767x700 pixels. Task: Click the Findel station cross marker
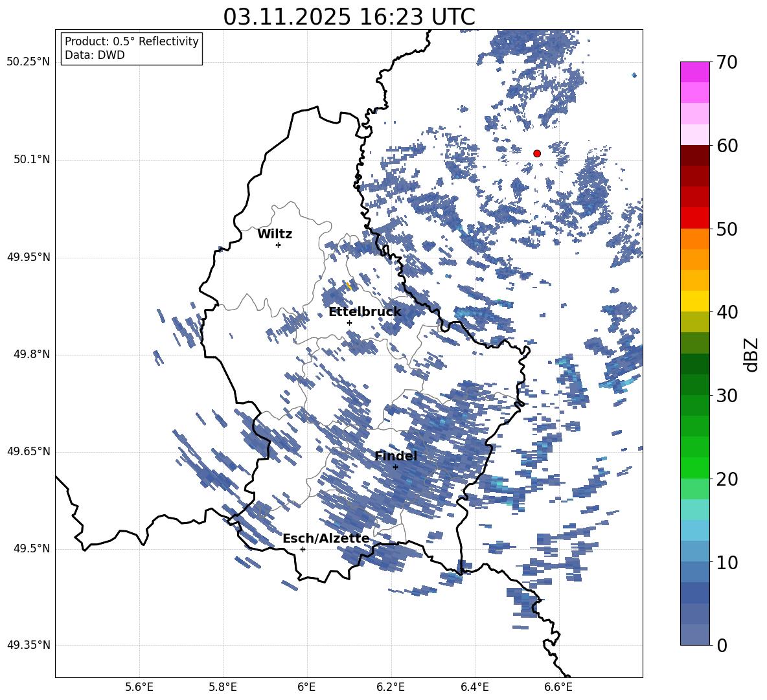tap(395, 468)
